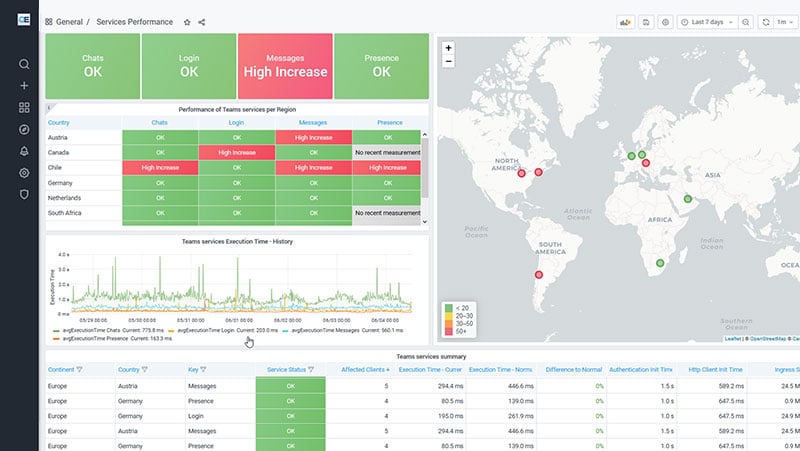Open the Server Admin shield icon
This screenshot has height=451, width=800.
point(24,194)
